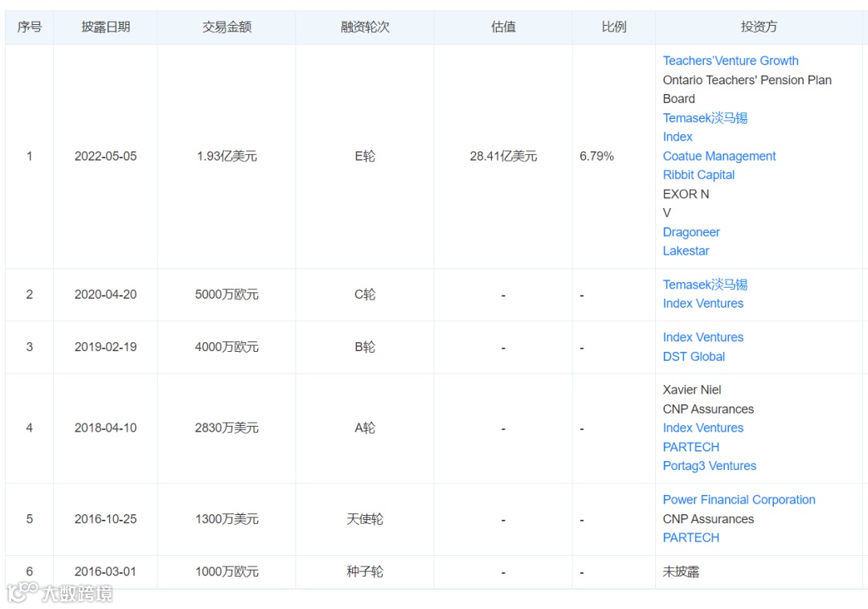Open the Coatue Management investor link
Viewport: 868px width, 609px height.
click(x=719, y=156)
